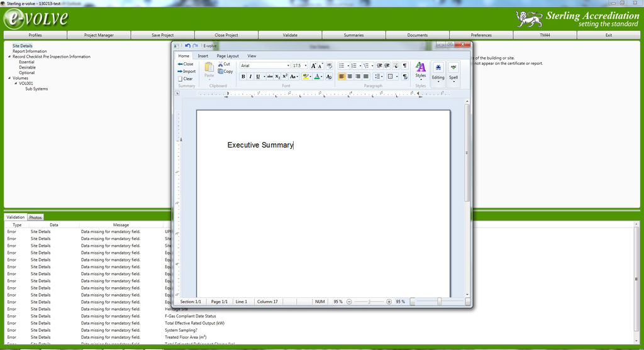This screenshot has width=644, height=350.
Task: Toggle ruler tab type selector
Action: pyautogui.click(x=177, y=93)
